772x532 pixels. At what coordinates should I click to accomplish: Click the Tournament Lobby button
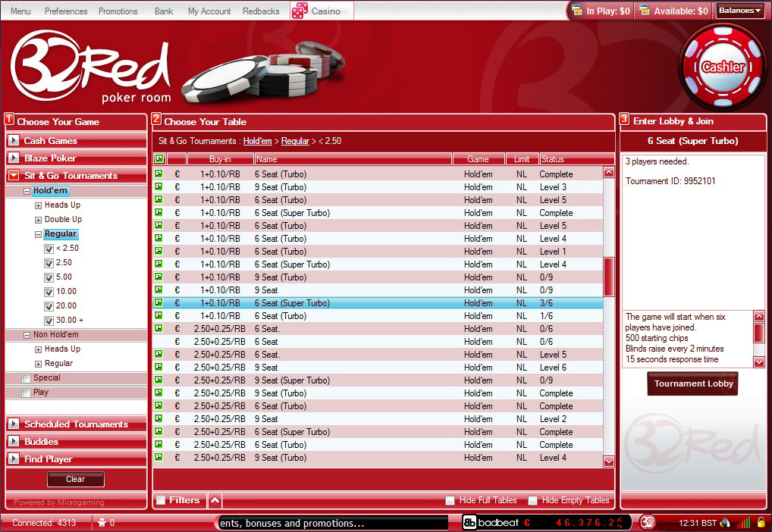tap(692, 383)
